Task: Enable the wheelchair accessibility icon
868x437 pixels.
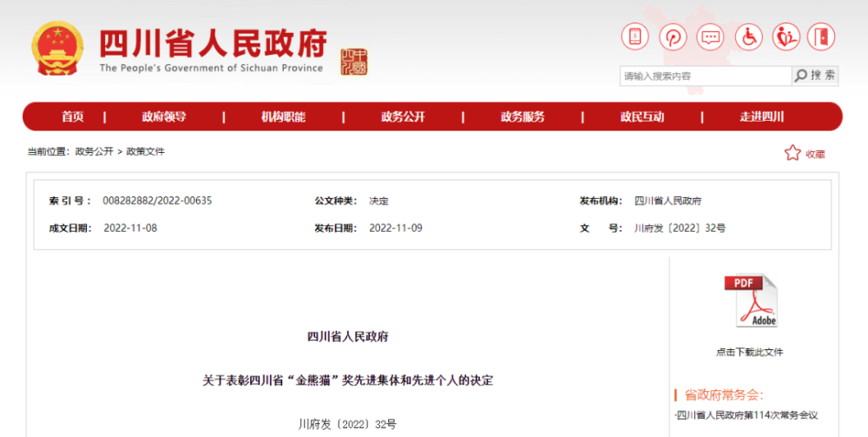Action: coord(748,37)
